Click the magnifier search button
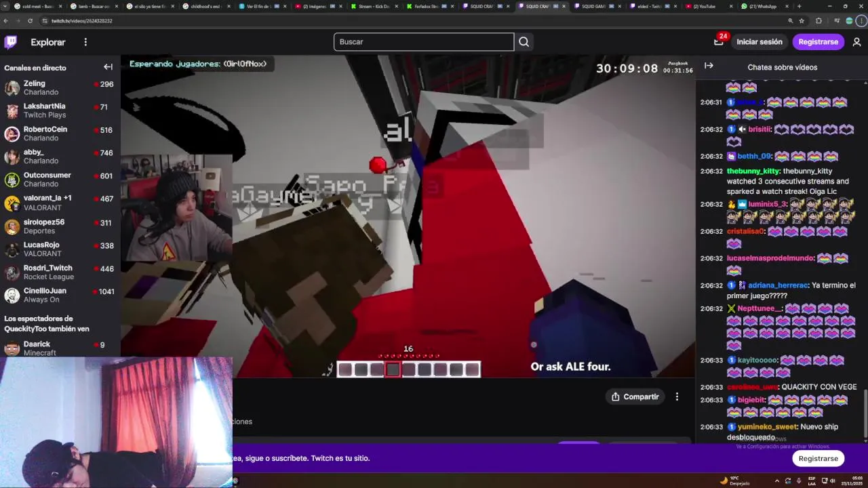Viewport: 868px width, 488px height. point(524,42)
